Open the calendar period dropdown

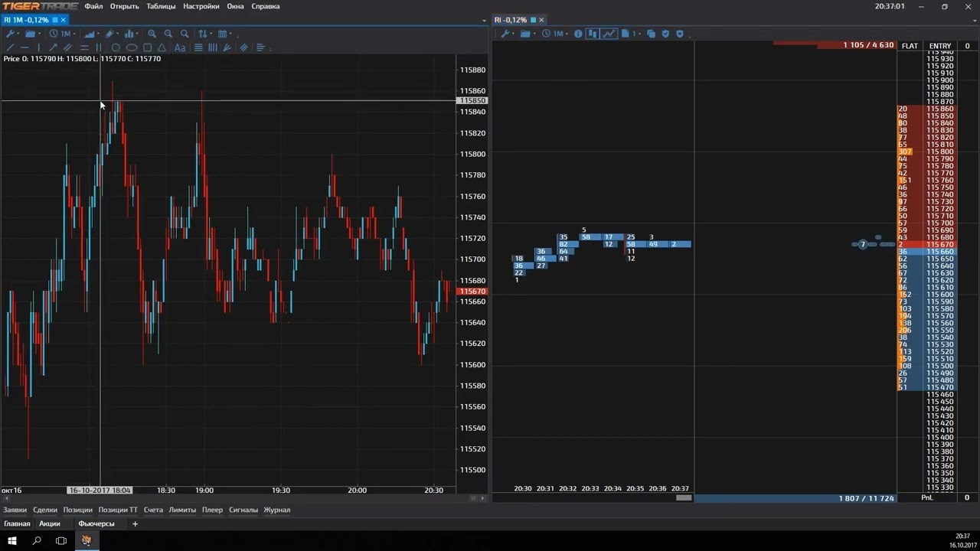point(225,34)
